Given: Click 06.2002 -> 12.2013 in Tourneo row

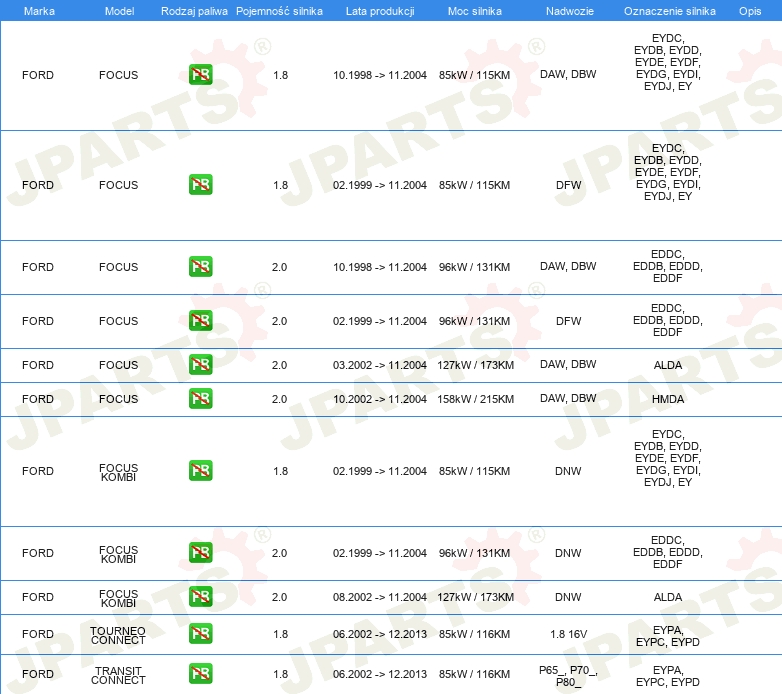Looking at the screenshot, I should [x=380, y=634].
